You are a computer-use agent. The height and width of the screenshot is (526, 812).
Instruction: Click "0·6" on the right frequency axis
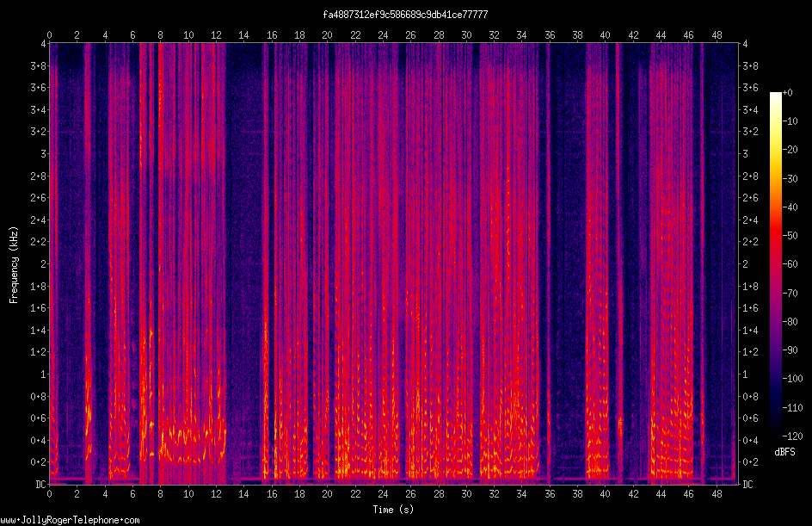coord(751,418)
